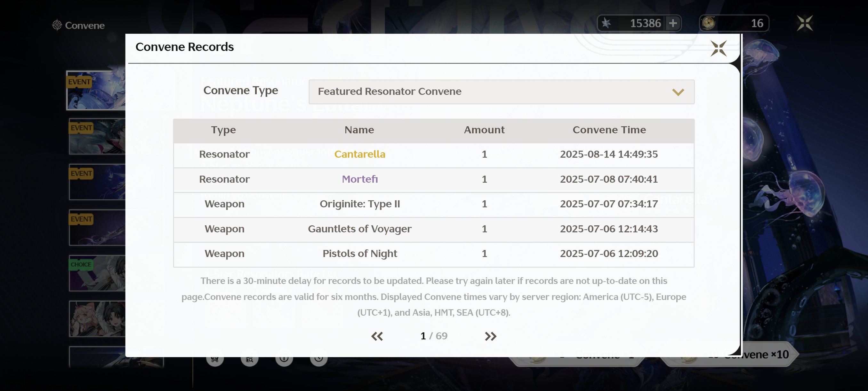Click the page indicator 1 / 69

pyautogui.click(x=434, y=336)
